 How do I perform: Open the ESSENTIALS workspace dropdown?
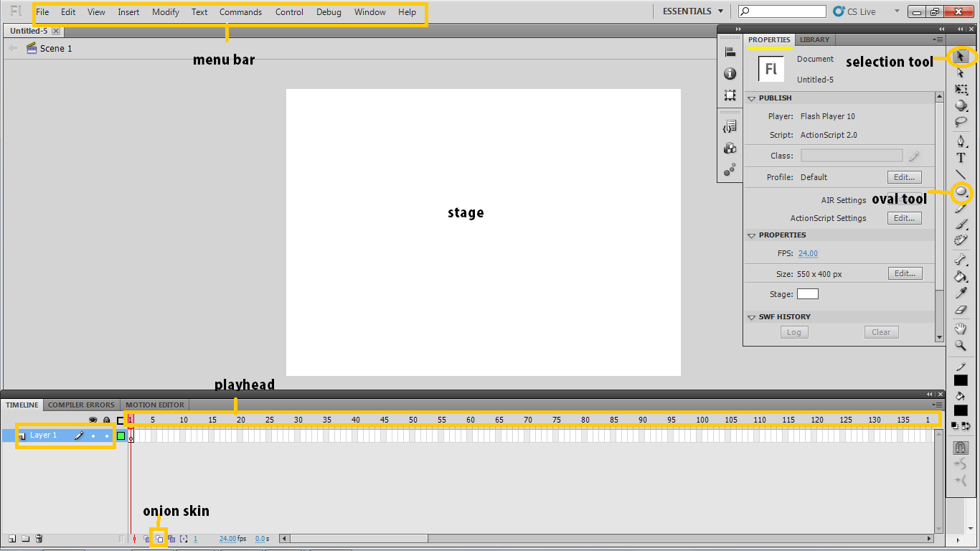(x=693, y=11)
